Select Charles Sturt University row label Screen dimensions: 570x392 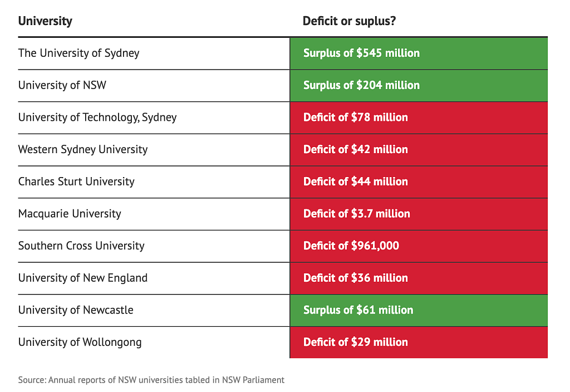[76, 182]
